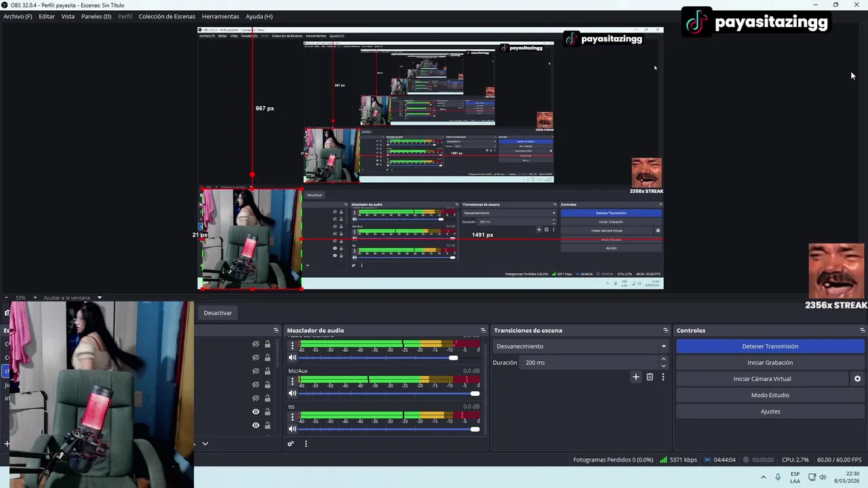Undock the Controles panel
This screenshot has width=868, height=488.
862,330
